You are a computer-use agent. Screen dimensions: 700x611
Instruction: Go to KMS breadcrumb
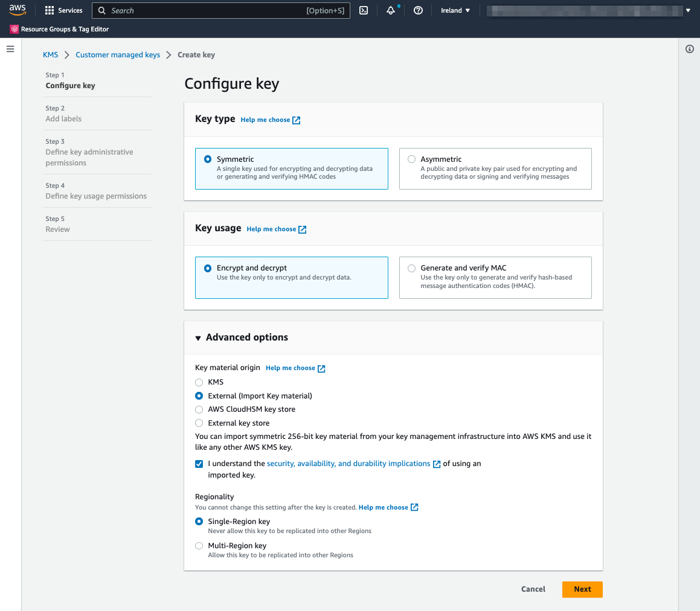51,54
